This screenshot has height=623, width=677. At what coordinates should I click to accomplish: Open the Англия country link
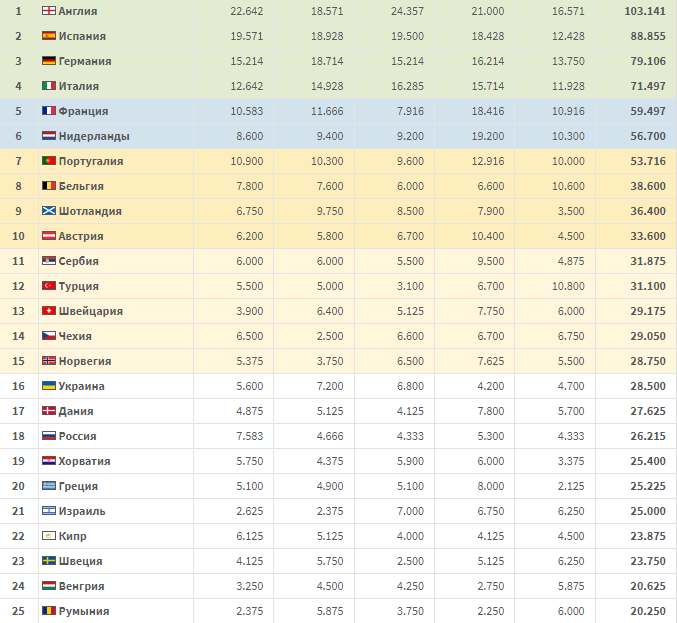(78, 11)
